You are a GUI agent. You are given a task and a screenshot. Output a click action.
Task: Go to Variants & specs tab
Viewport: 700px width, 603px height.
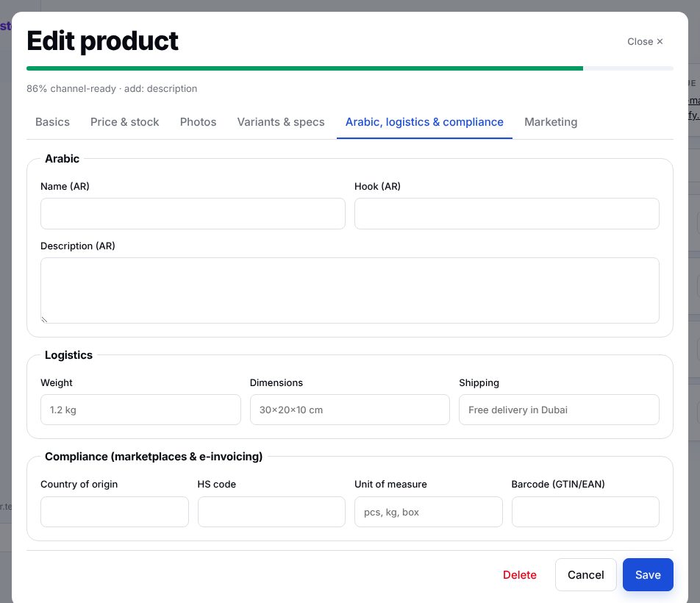(281, 122)
